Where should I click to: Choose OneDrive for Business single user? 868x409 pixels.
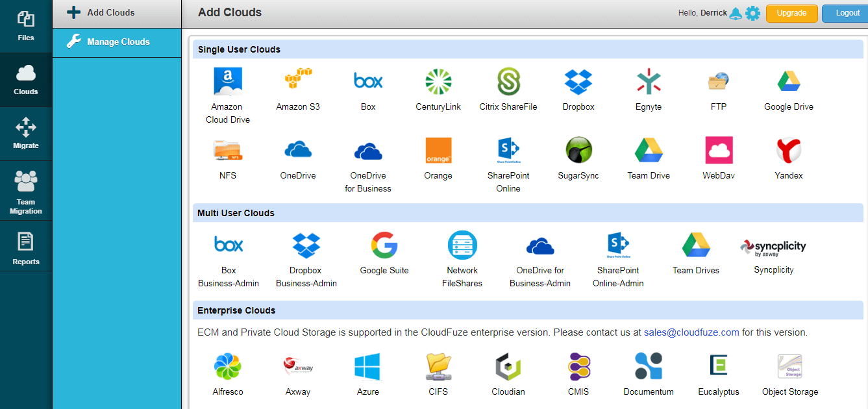368,151
